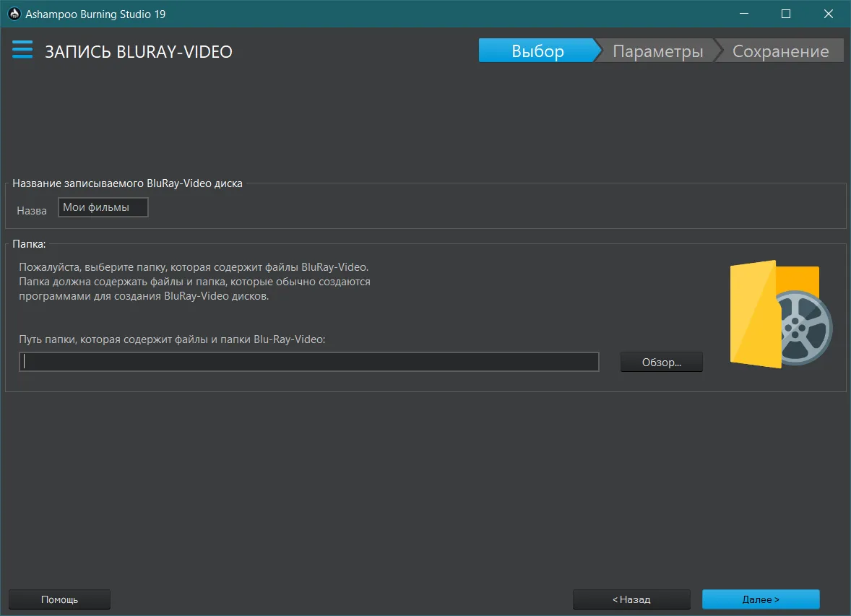Click the folder with film reel icon

(x=780, y=314)
